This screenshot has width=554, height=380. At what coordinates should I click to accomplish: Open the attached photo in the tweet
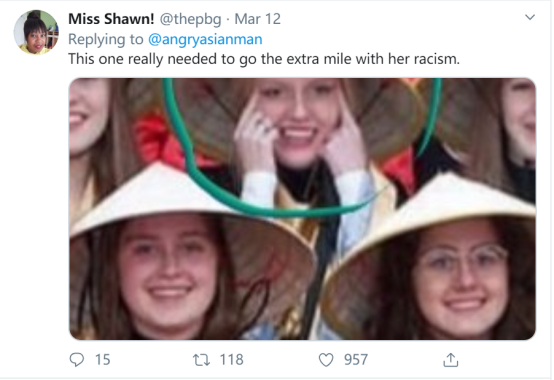302,209
